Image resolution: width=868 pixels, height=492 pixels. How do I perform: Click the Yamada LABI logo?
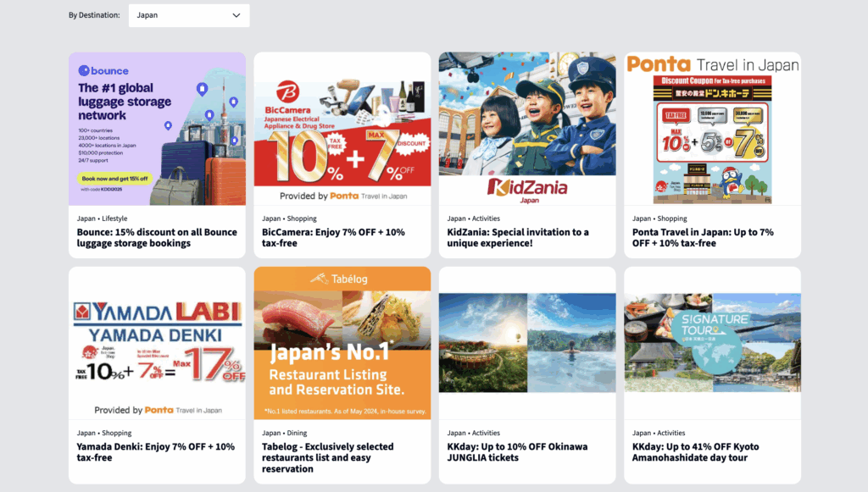(158, 312)
